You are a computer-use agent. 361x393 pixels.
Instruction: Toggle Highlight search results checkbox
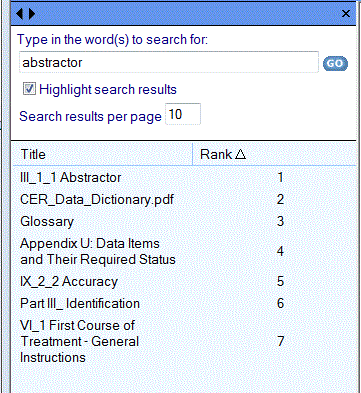tap(29, 89)
